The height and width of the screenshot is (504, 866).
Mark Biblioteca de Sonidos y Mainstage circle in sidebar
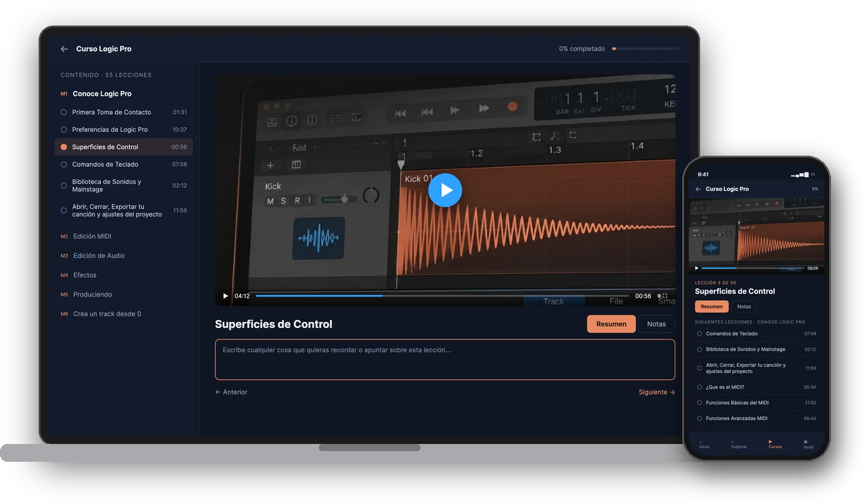click(x=64, y=185)
